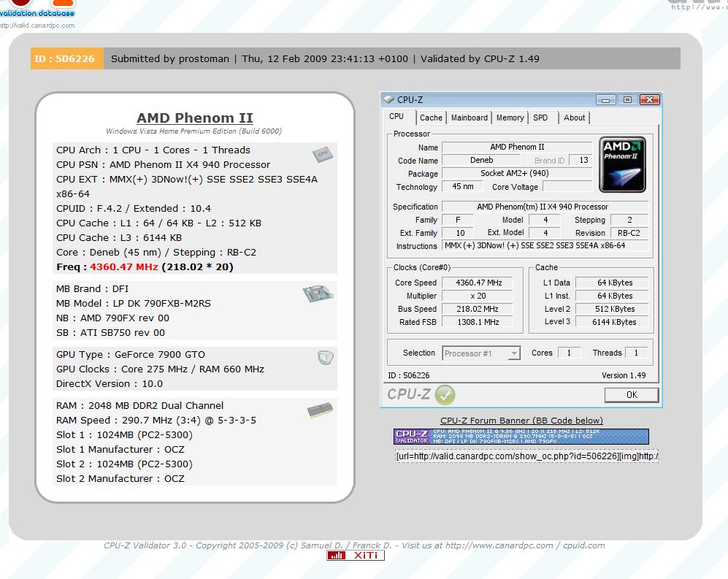Click the red 4360.47 MHz frequency text
Screen dimensions: 728x579
tap(124, 267)
